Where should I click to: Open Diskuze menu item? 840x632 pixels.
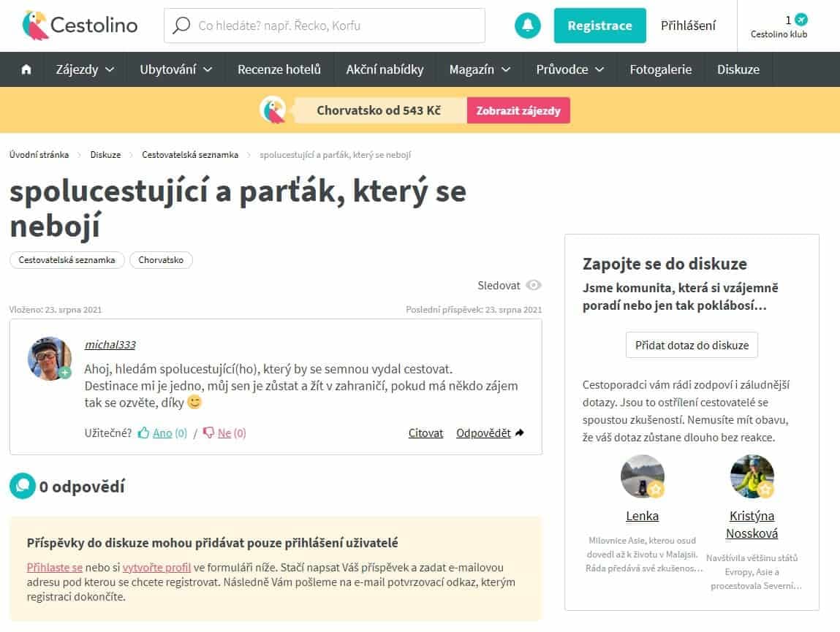[738, 69]
